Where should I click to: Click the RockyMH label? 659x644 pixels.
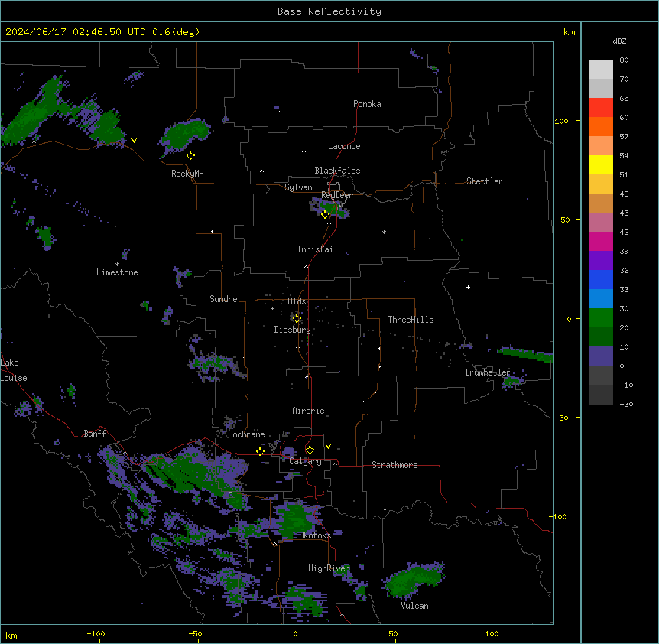(187, 174)
